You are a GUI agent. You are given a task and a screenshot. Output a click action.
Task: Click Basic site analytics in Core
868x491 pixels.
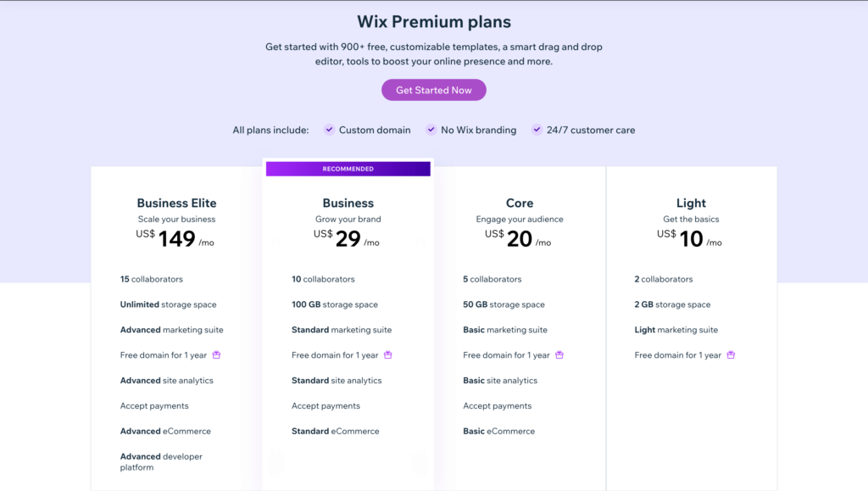pos(500,380)
